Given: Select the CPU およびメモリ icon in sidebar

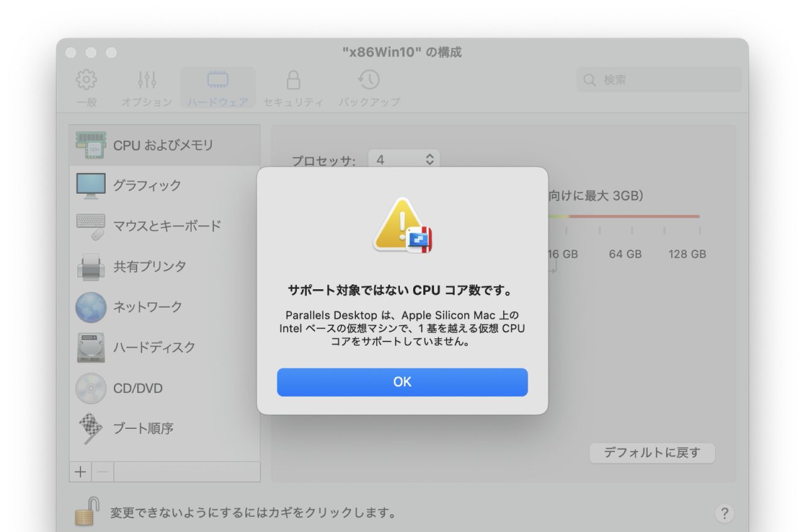Looking at the screenshot, I should pyautogui.click(x=91, y=145).
